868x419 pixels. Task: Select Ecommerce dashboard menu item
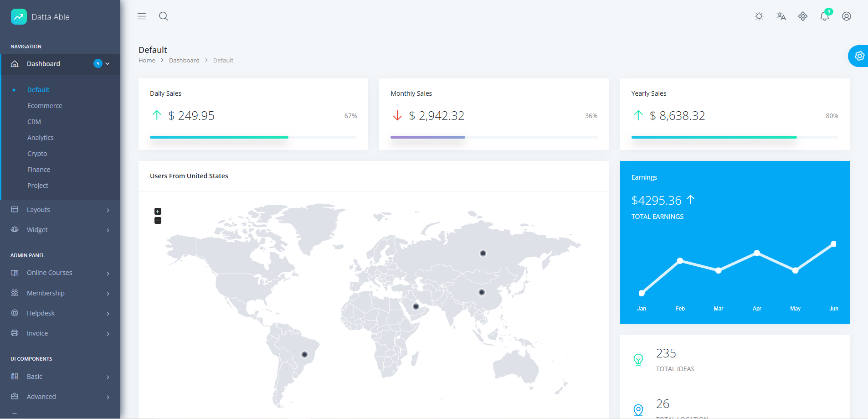point(45,106)
